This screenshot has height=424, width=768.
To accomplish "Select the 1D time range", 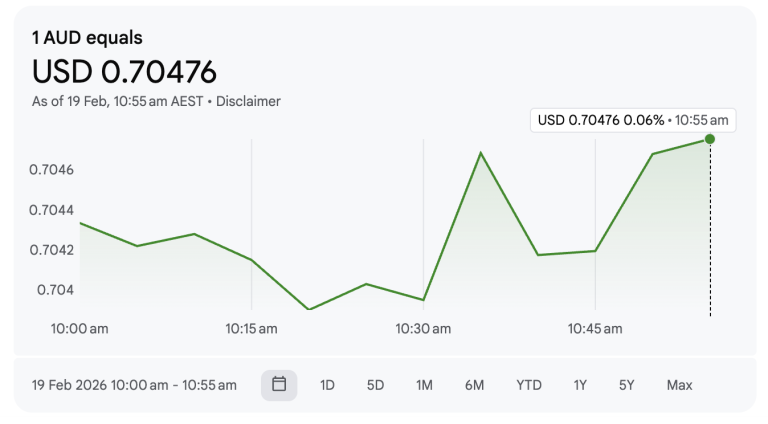I will tap(327, 385).
